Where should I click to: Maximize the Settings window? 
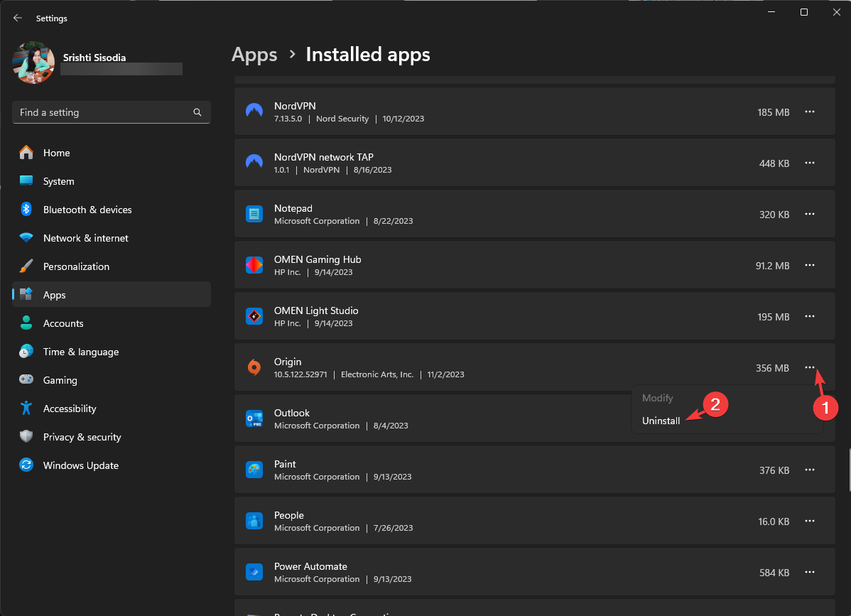click(804, 12)
